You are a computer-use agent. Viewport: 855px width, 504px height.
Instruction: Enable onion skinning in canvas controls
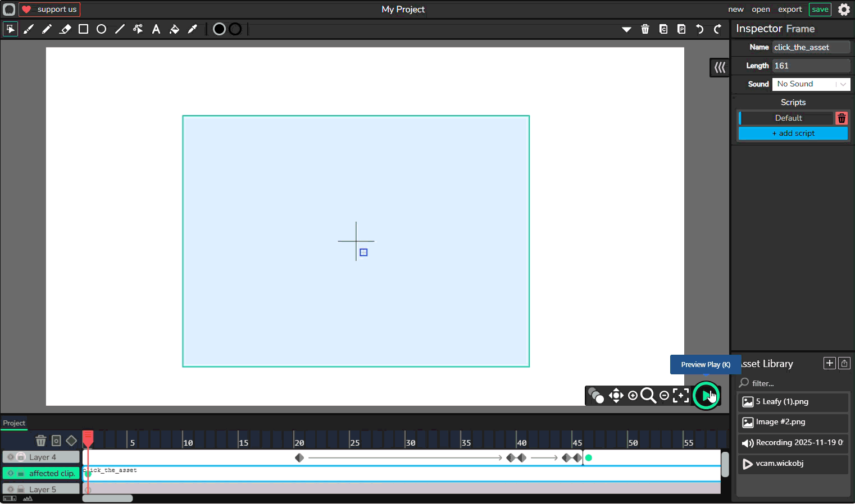click(x=595, y=396)
